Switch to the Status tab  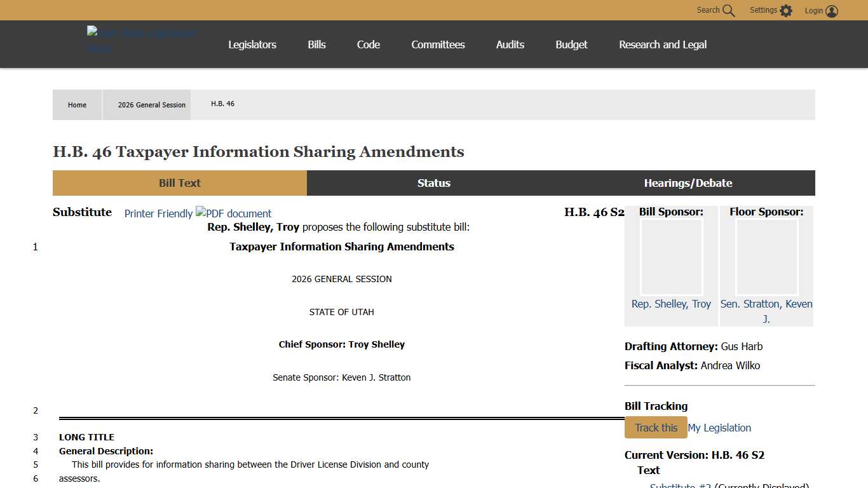coord(434,183)
